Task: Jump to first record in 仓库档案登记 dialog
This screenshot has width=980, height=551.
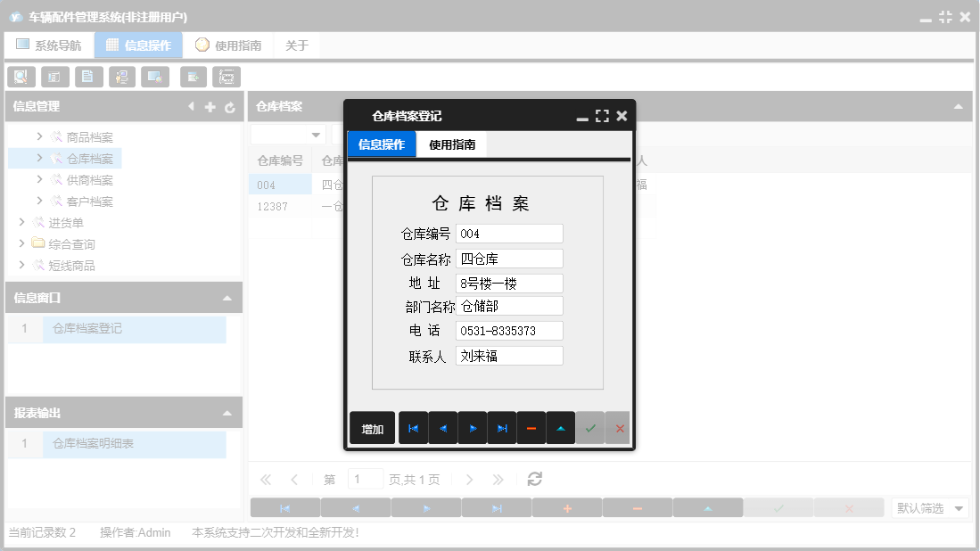Action: (x=413, y=428)
